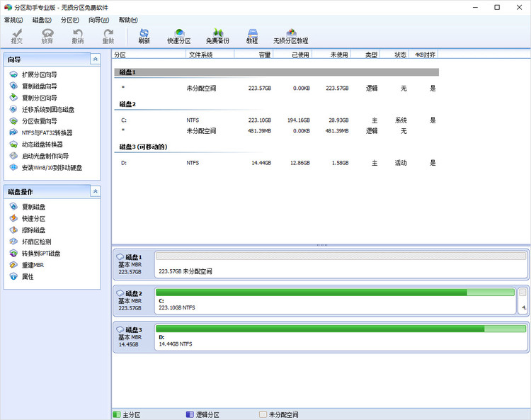Sort by the 容量 column header
Image resolution: width=531 pixels, height=420 pixels.
pyautogui.click(x=253, y=55)
